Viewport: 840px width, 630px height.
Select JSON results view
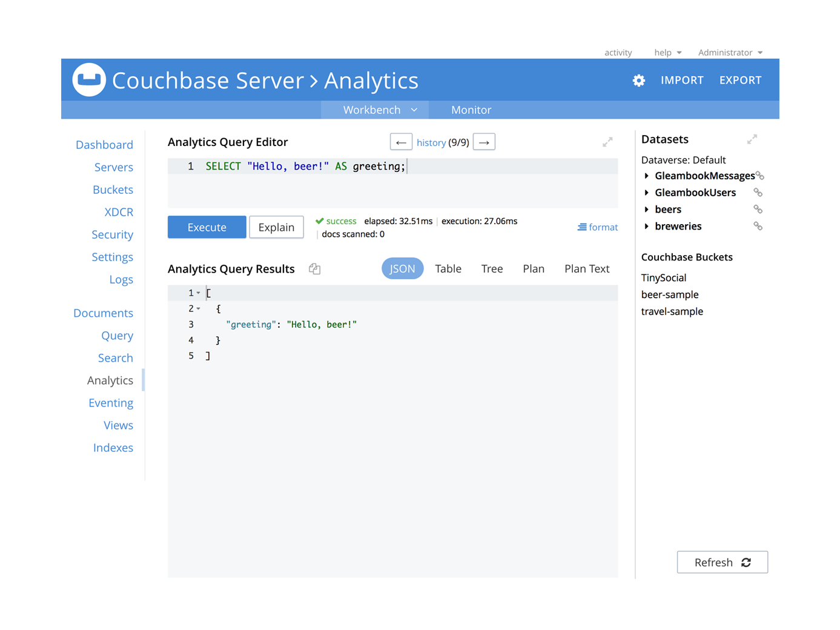tap(402, 268)
